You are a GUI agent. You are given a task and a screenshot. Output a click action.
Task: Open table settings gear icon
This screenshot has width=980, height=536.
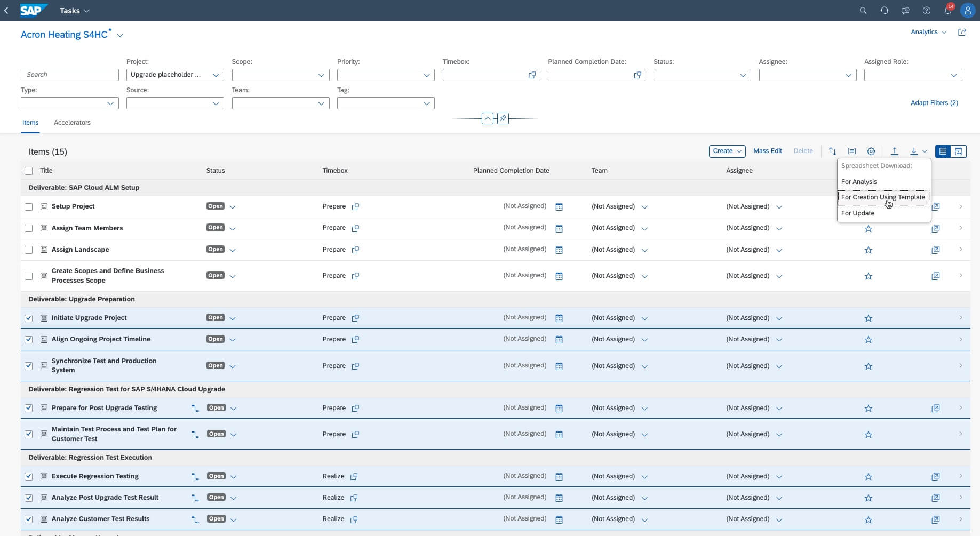pyautogui.click(x=871, y=151)
